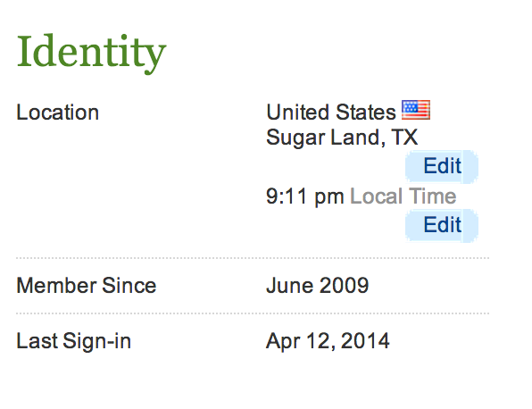Click the year 2014 in Last Sign-in
The image size is (532, 409).
[365, 341]
